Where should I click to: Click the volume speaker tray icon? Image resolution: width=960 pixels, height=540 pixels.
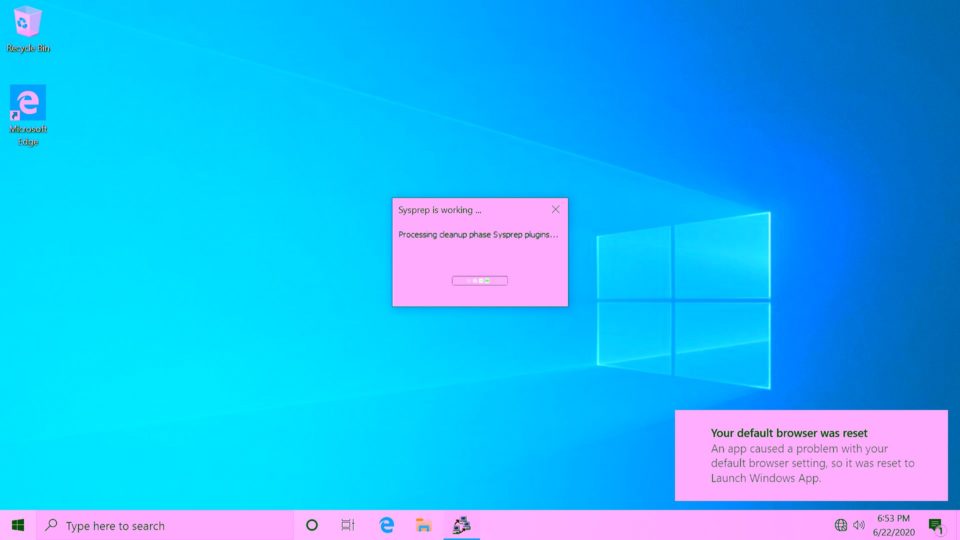coord(859,525)
